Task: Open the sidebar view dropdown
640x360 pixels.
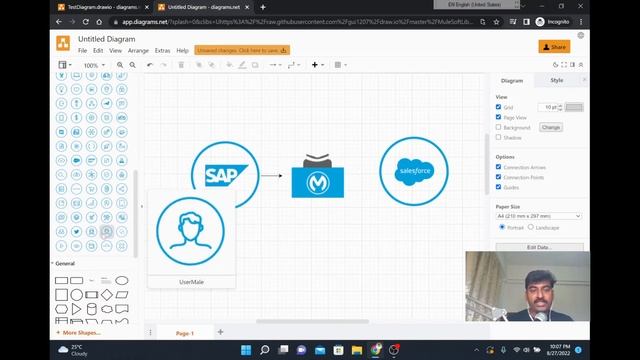Action: click(x=64, y=65)
